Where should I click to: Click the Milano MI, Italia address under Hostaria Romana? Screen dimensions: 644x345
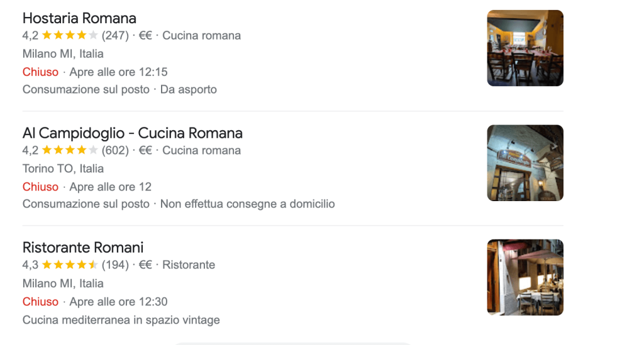[63, 54]
